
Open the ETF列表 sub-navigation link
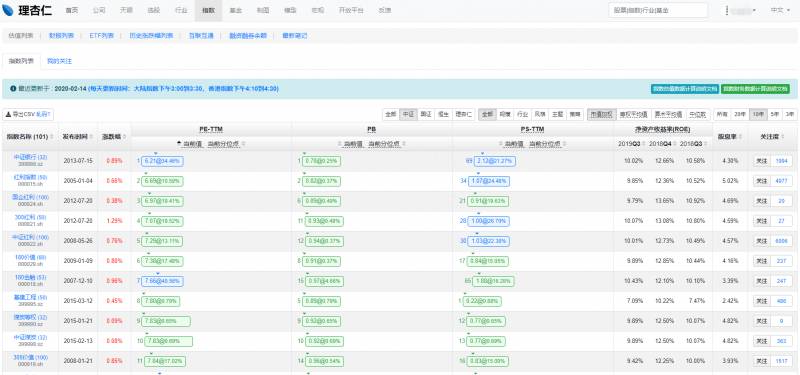coord(101,36)
